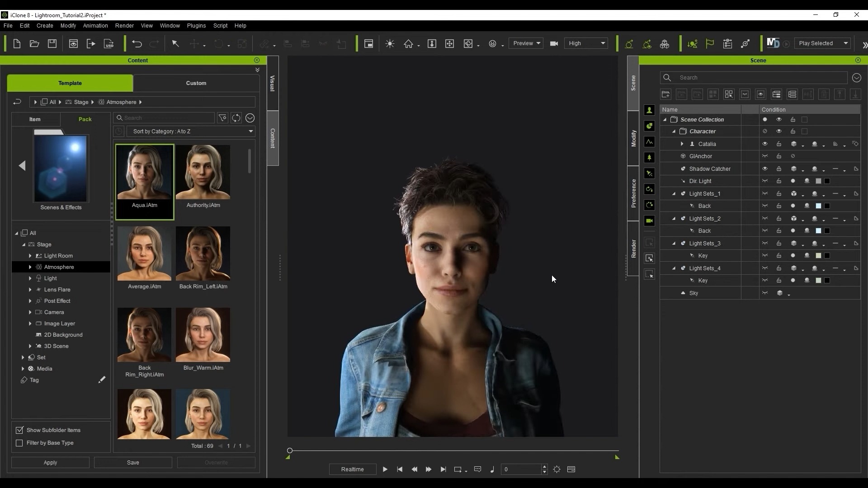The height and width of the screenshot is (488, 868).
Task: Select the Authority.iAtm thumbnail
Action: (x=203, y=173)
